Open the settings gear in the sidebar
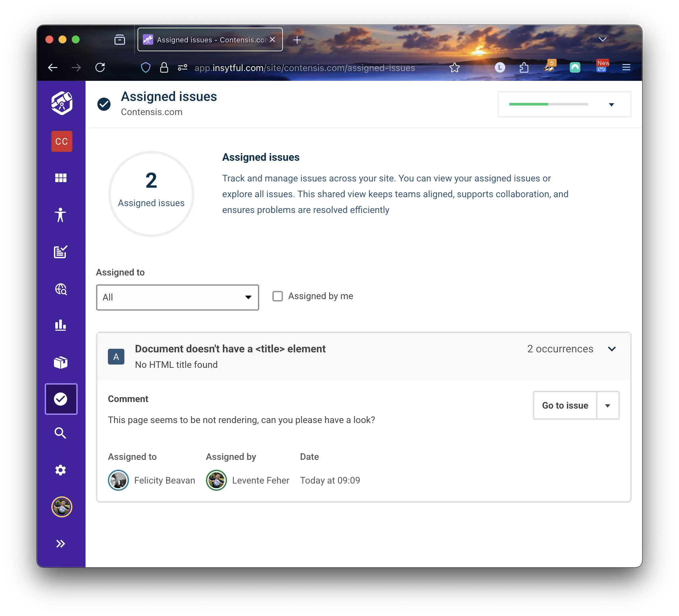This screenshot has width=679, height=616. click(x=61, y=470)
